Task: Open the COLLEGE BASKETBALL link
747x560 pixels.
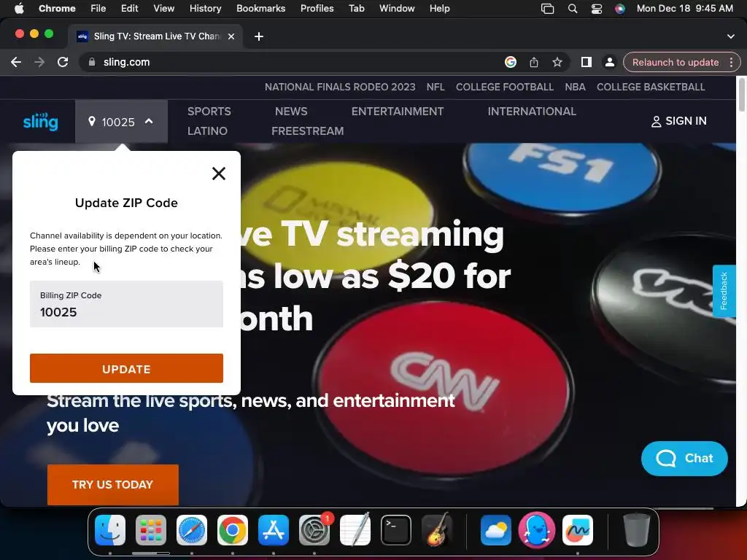Action: (x=651, y=87)
